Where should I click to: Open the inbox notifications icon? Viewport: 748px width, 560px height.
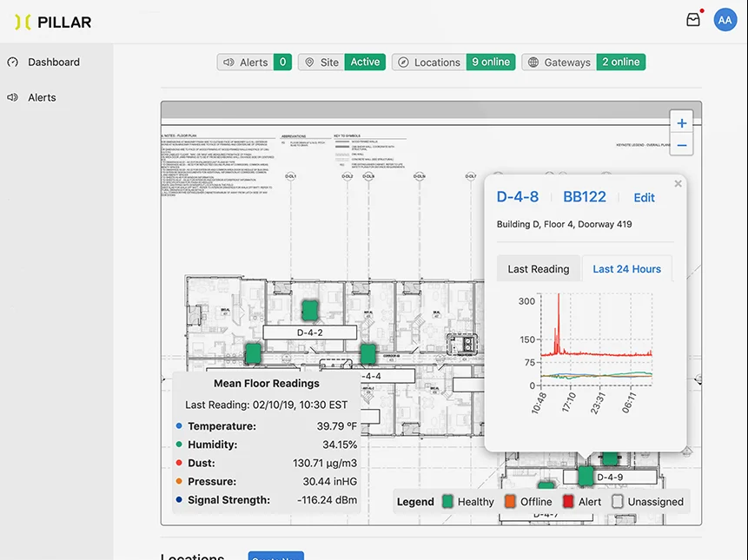point(693,20)
